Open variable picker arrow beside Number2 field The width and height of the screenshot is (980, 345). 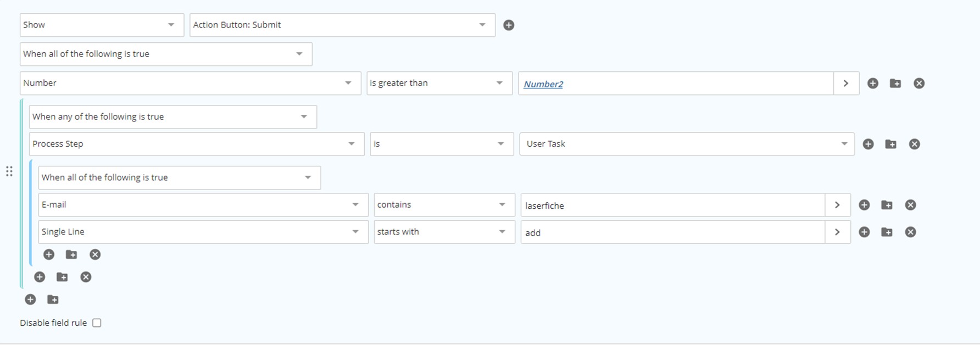pos(846,84)
